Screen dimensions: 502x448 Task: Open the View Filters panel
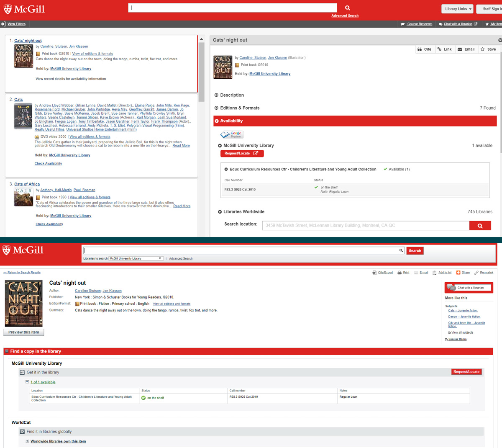click(13, 24)
